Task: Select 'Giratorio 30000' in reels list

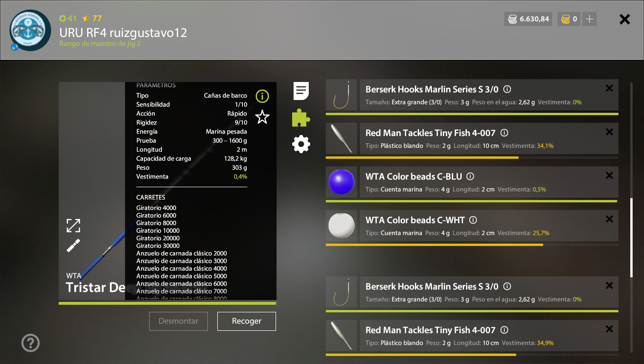Action: 158,246
